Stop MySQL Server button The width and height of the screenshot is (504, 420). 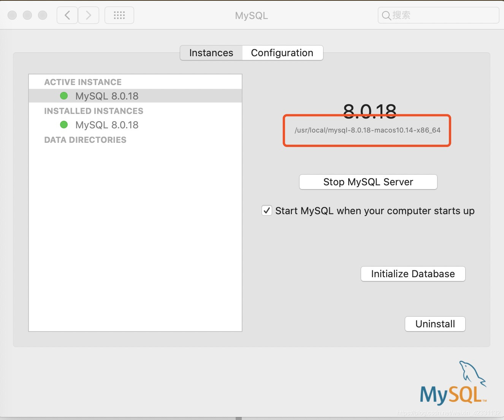pos(368,182)
